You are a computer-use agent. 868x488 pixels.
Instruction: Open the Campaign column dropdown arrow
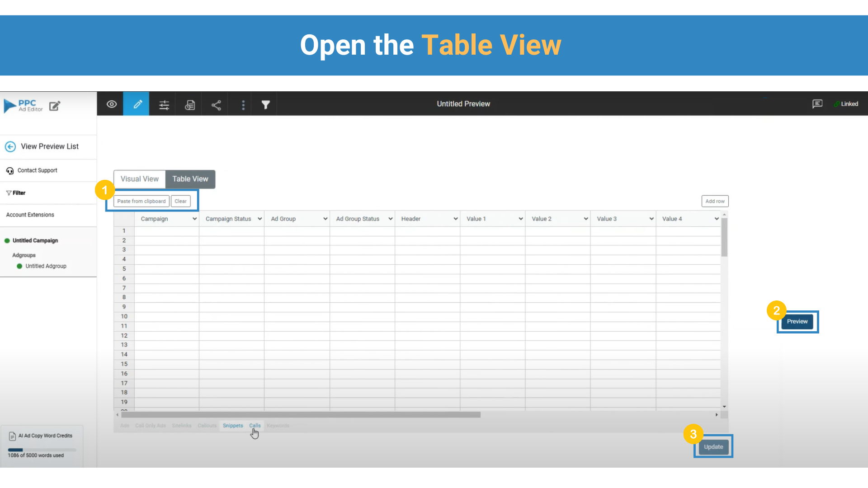coord(194,219)
